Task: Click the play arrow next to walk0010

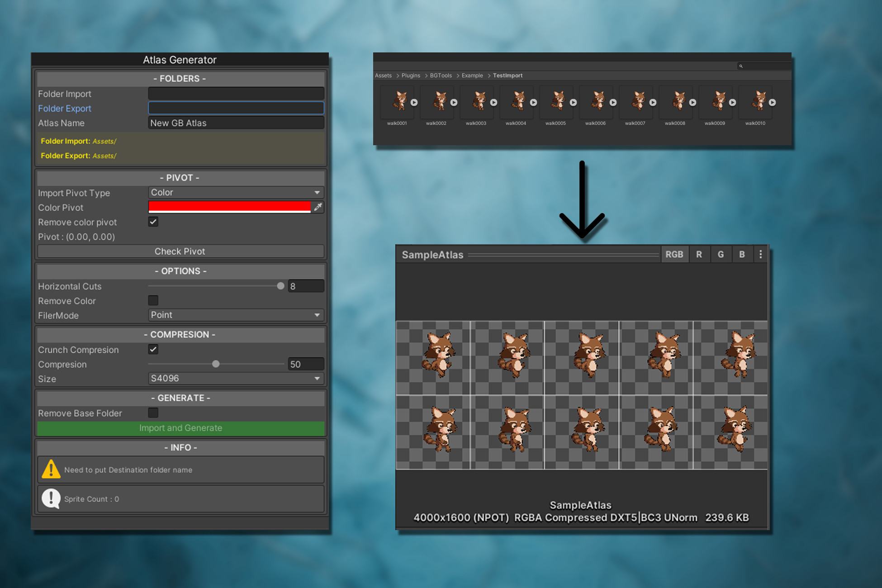Action: click(x=773, y=103)
